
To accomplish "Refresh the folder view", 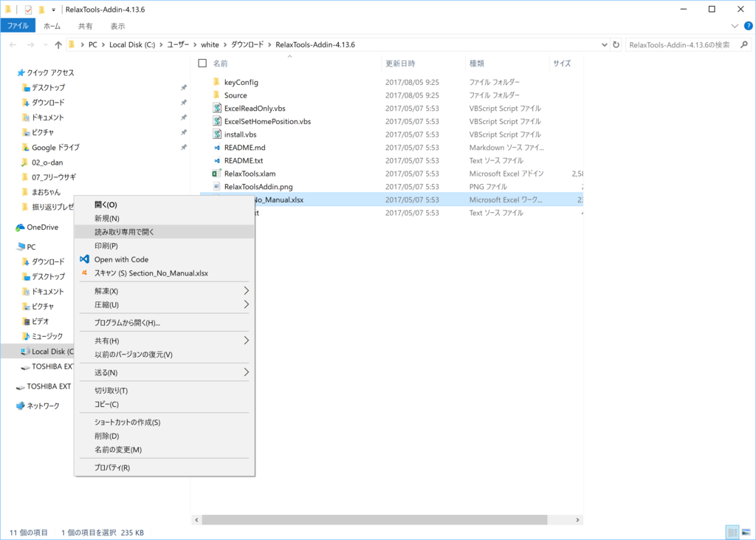I will coord(616,44).
